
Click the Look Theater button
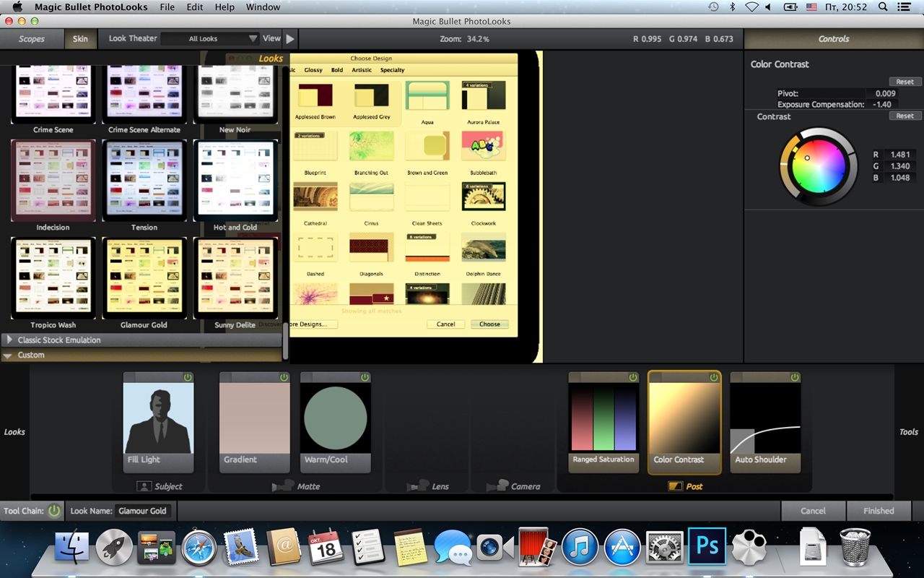132,39
